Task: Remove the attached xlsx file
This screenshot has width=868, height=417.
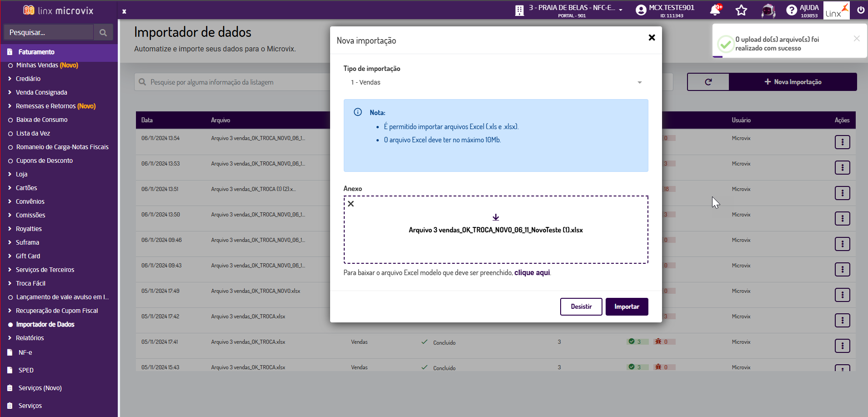Action: (x=351, y=204)
